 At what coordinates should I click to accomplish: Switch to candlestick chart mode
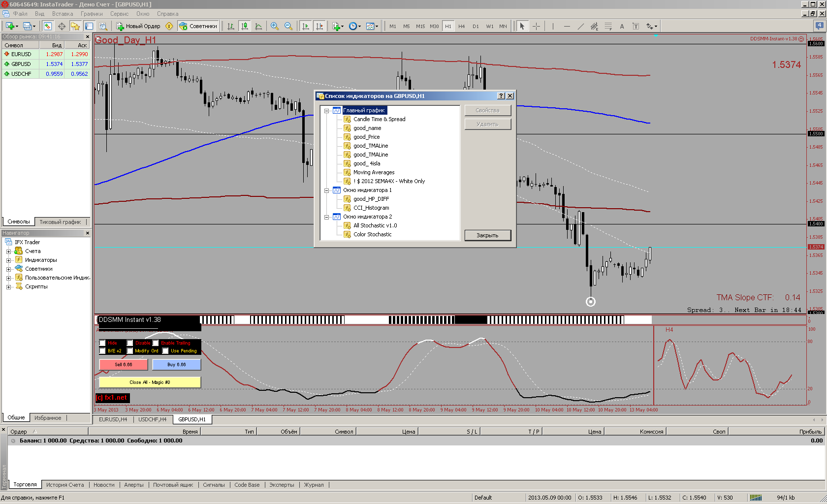244,26
